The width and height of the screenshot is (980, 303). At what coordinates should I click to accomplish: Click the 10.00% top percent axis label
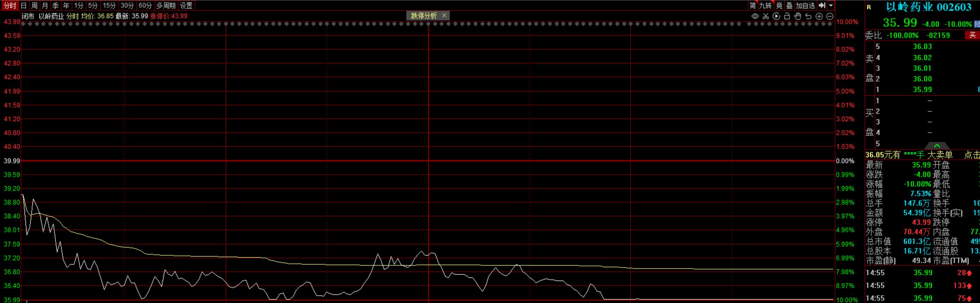pyautogui.click(x=847, y=22)
